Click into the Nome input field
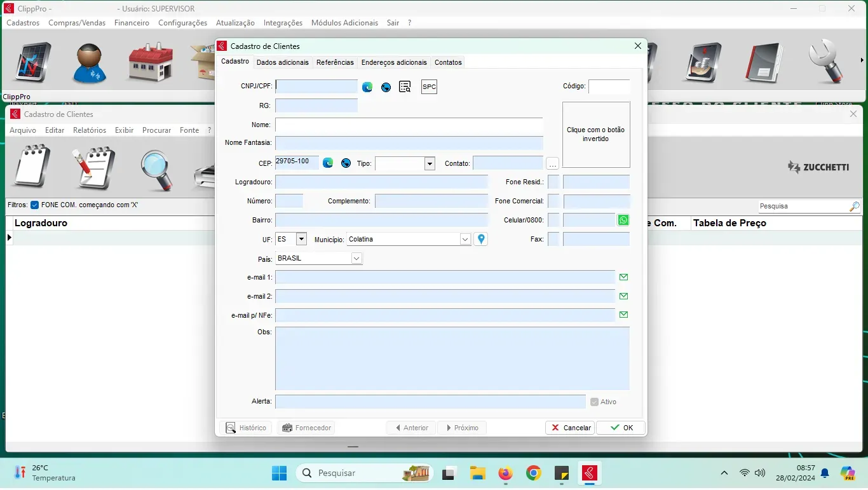868x490 pixels. pos(409,125)
